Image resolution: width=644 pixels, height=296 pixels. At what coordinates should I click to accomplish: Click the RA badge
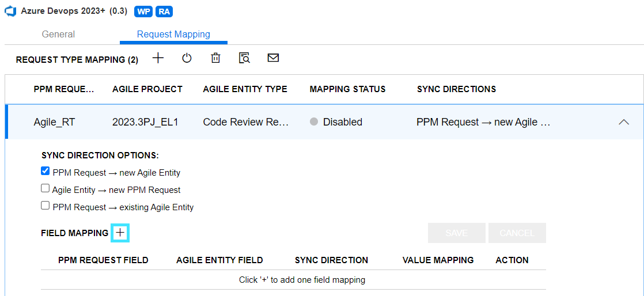(164, 12)
